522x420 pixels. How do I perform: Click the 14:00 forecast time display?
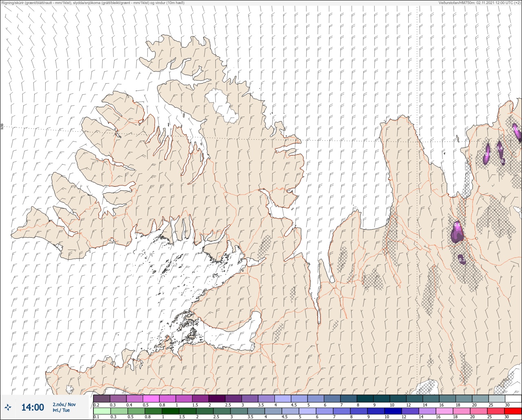tap(32, 407)
